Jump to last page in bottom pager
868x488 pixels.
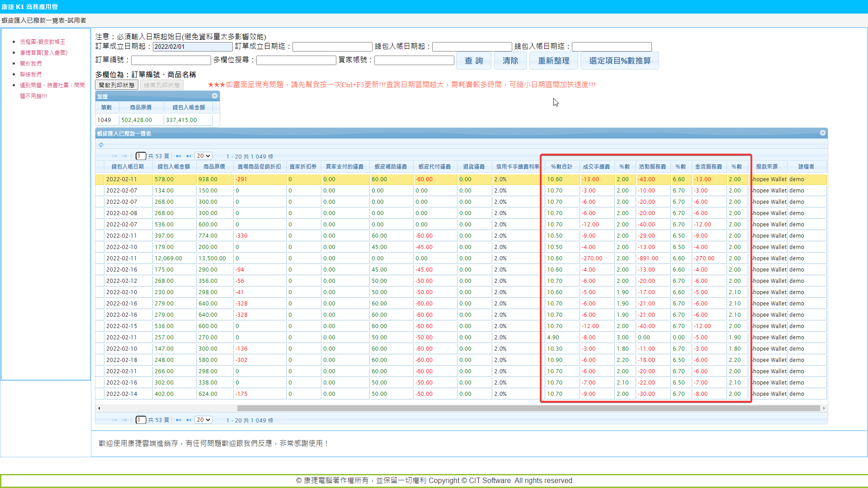click(x=189, y=420)
